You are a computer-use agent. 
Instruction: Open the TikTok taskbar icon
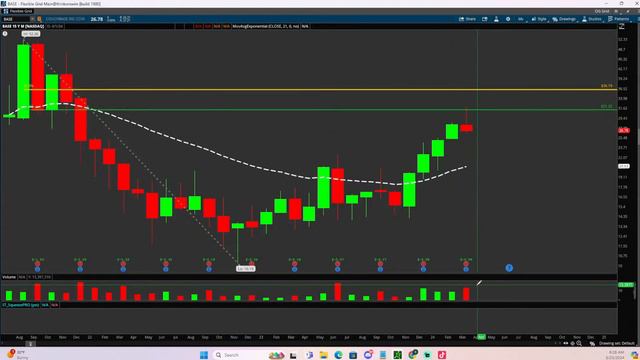(x=442, y=355)
